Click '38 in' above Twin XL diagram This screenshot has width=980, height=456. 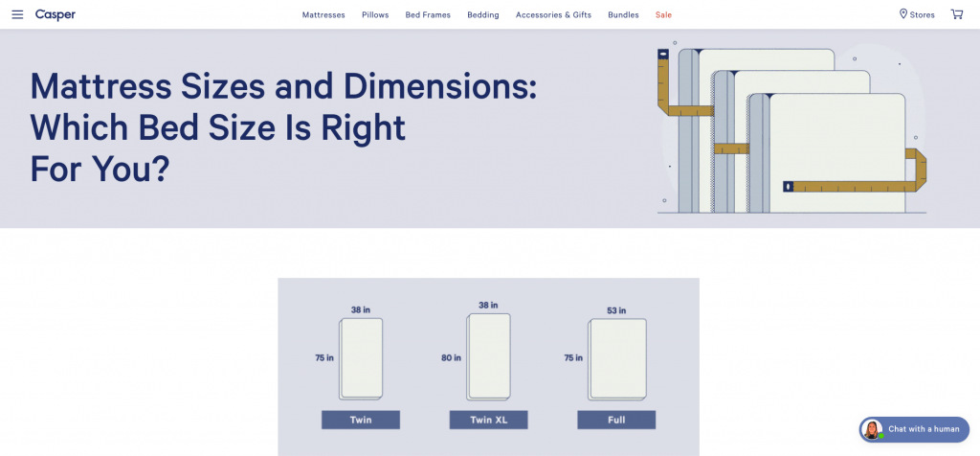pyautogui.click(x=488, y=306)
